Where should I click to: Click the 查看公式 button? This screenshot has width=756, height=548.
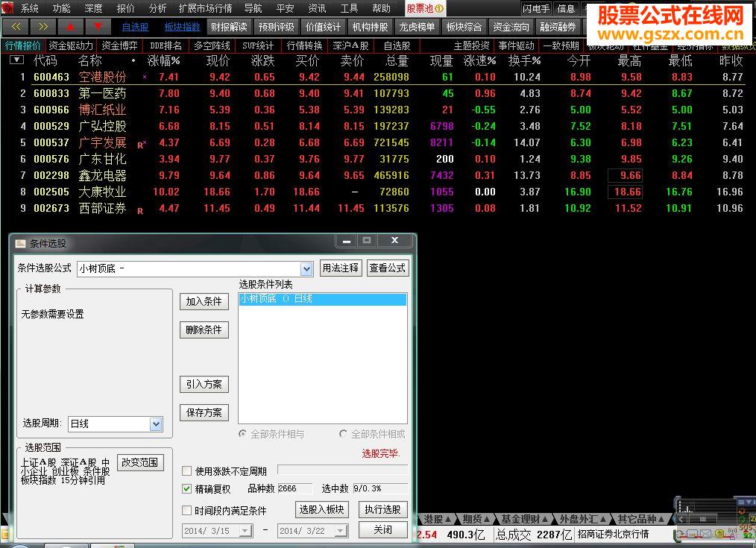(387, 268)
